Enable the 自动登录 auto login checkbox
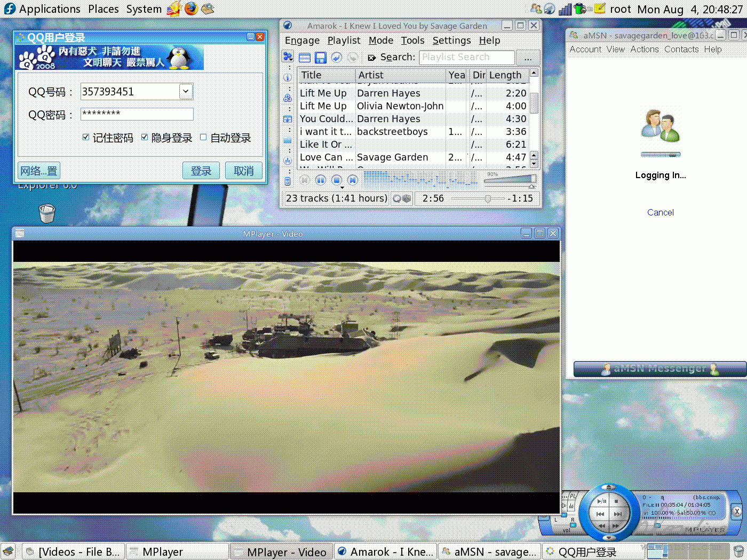 (x=203, y=138)
